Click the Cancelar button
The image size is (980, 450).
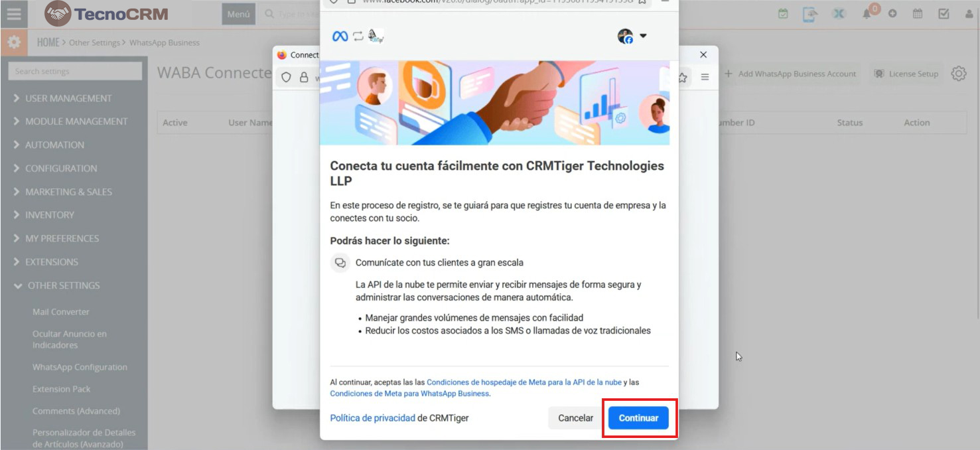pyautogui.click(x=575, y=418)
